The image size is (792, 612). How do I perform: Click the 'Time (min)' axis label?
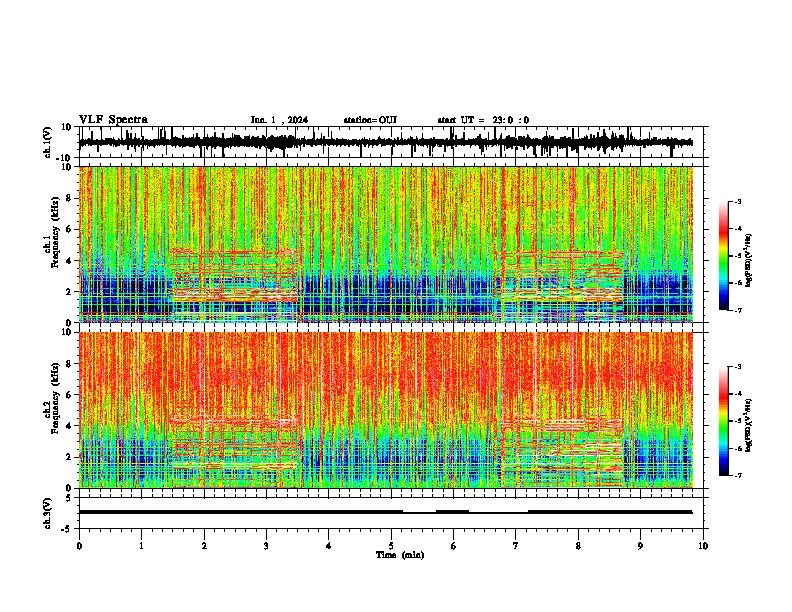click(400, 555)
